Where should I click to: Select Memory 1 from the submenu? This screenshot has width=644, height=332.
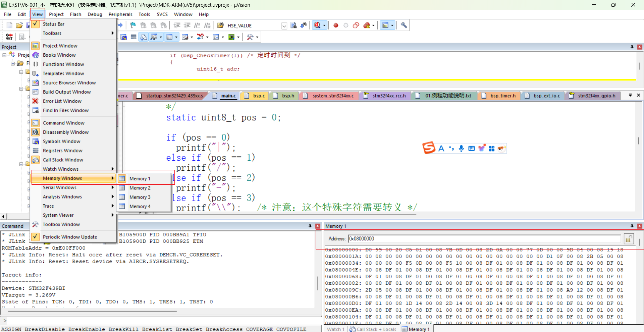[x=144, y=179]
